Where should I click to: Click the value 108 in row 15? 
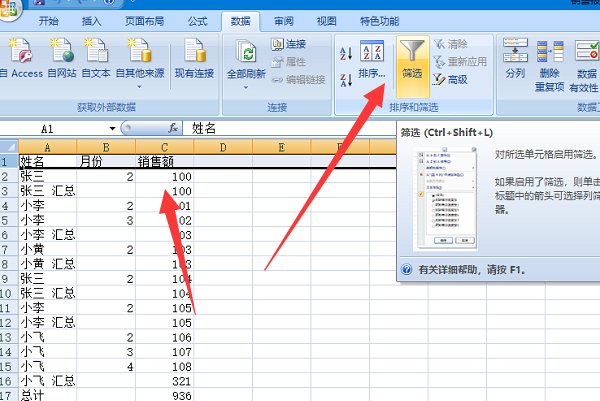(x=182, y=367)
